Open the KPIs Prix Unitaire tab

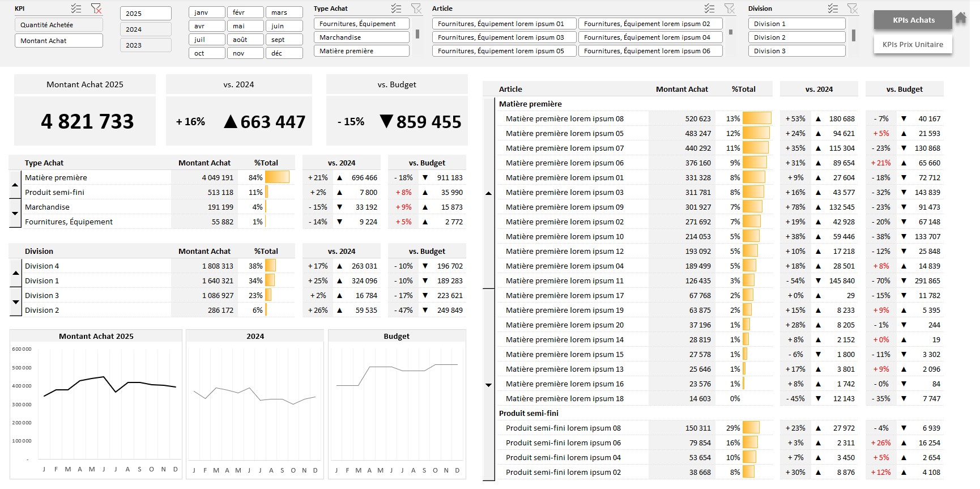coord(913,45)
